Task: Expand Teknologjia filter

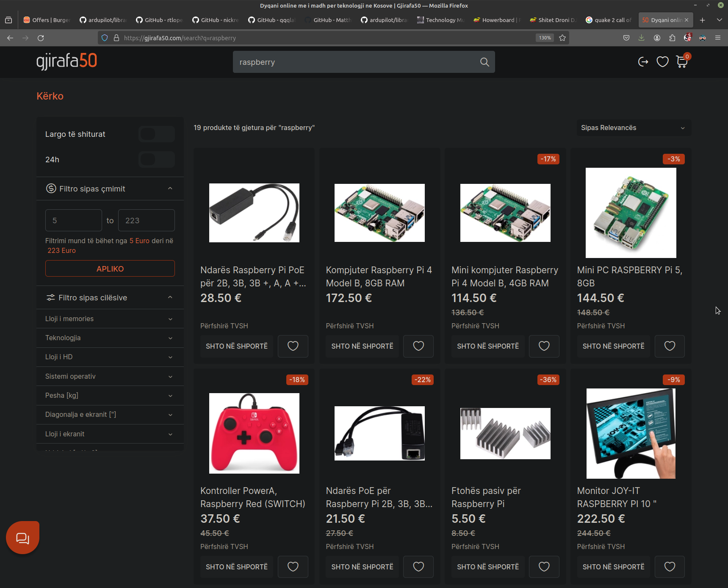Action: (x=110, y=338)
